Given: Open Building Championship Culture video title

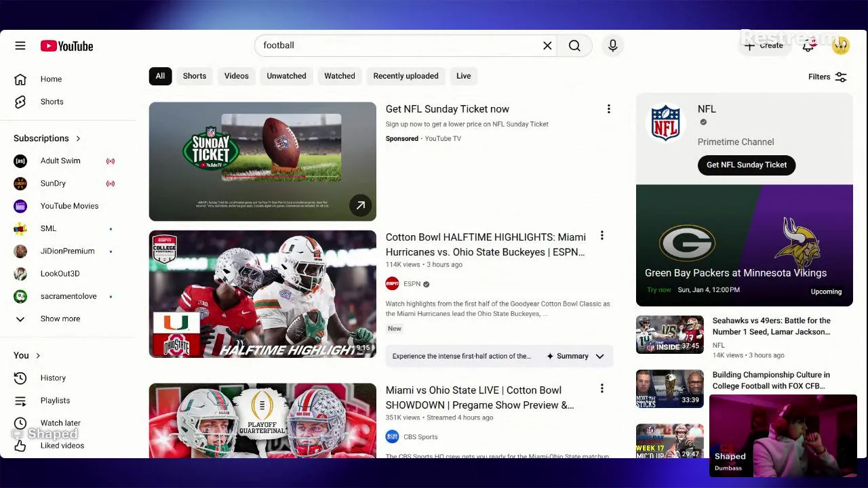Looking at the screenshot, I should coord(771,380).
